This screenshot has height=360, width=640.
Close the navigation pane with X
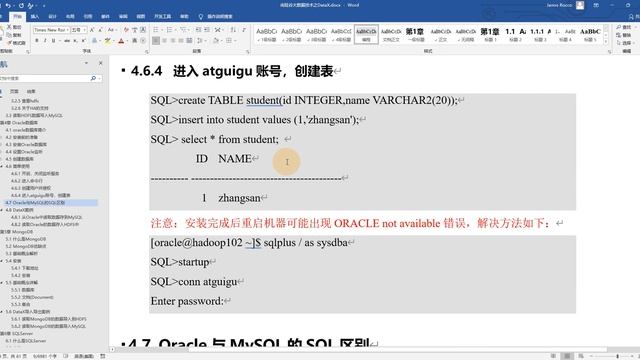click(100, 63)
